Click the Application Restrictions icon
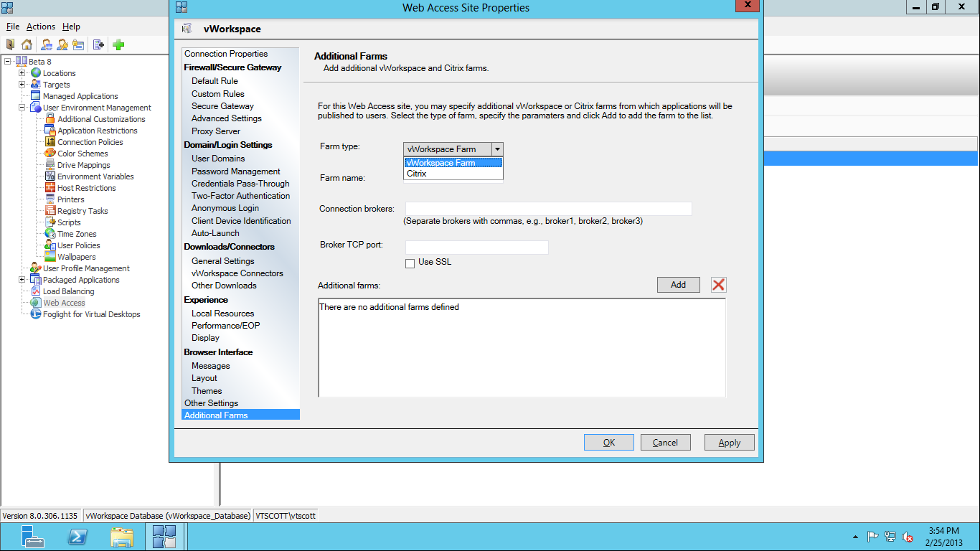 [50, 131]
